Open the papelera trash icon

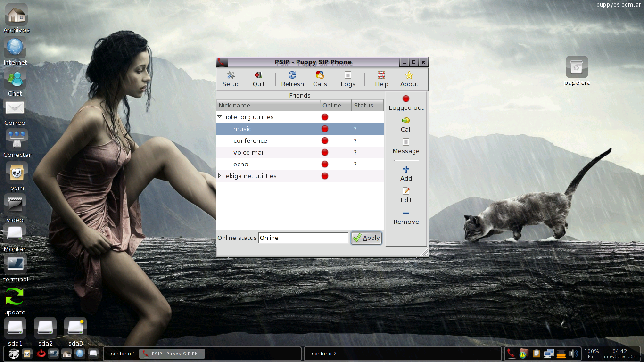click(x=577, y=71)
